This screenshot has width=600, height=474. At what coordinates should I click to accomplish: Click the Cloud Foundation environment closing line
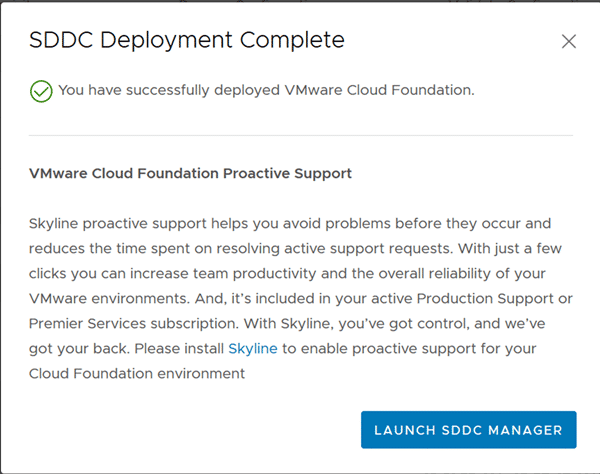click(137, 374)
